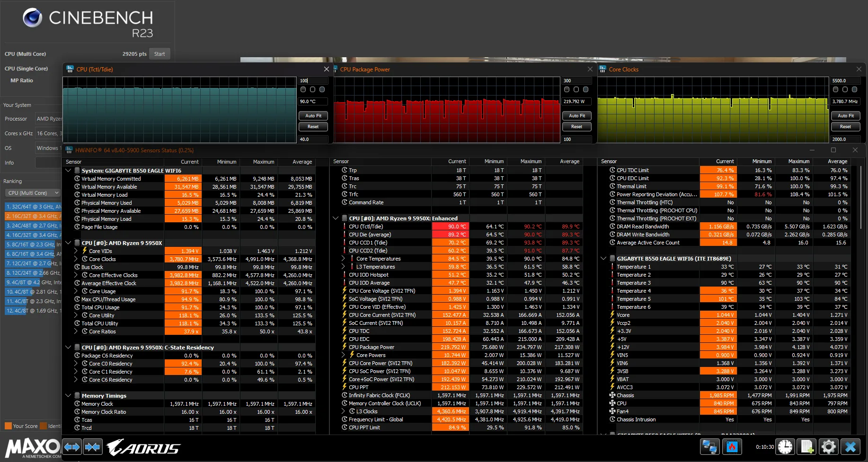The height and width of the screenshot is (462, 868).
Task: Expand the L3 Clocks row
Action: pyautogui.click(x=343, y=411)
